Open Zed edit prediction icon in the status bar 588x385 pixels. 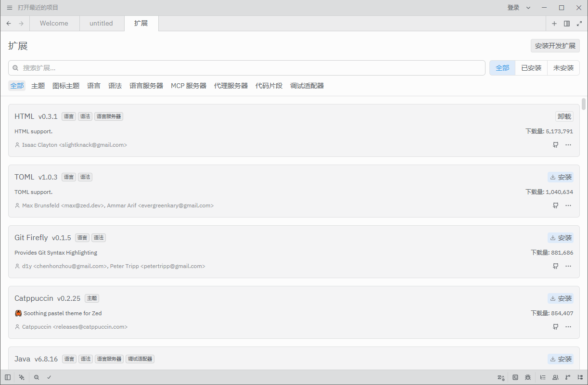(x=501, y=377)
